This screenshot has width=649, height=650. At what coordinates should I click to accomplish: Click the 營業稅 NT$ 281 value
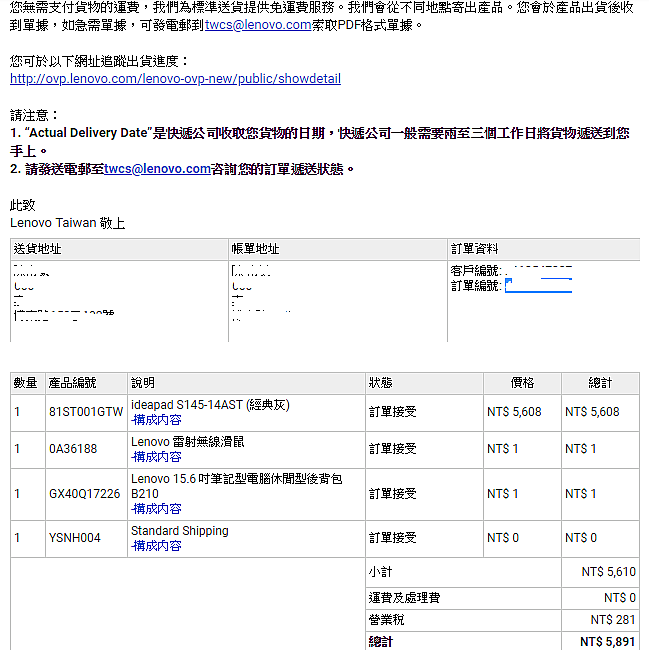tap(613, 620)
